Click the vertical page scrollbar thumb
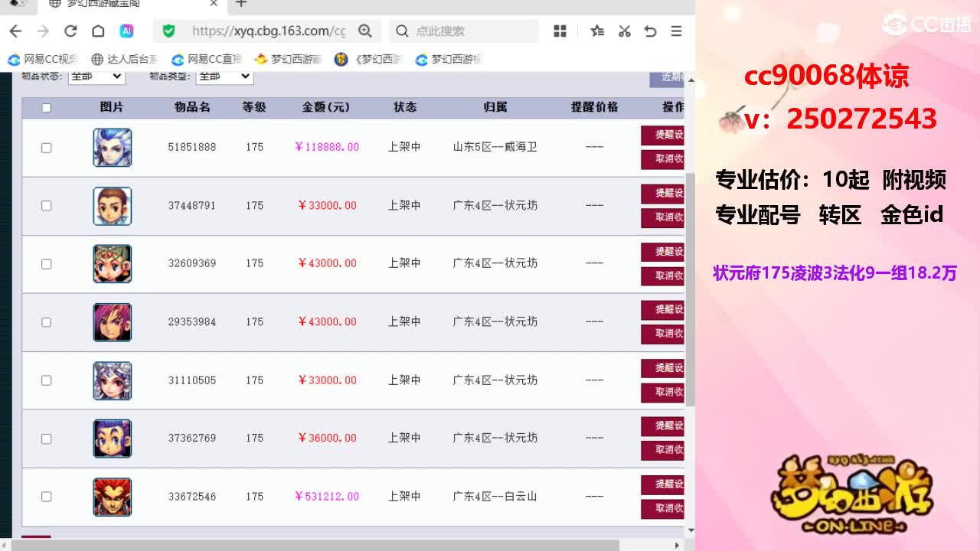 pos(690,289)
